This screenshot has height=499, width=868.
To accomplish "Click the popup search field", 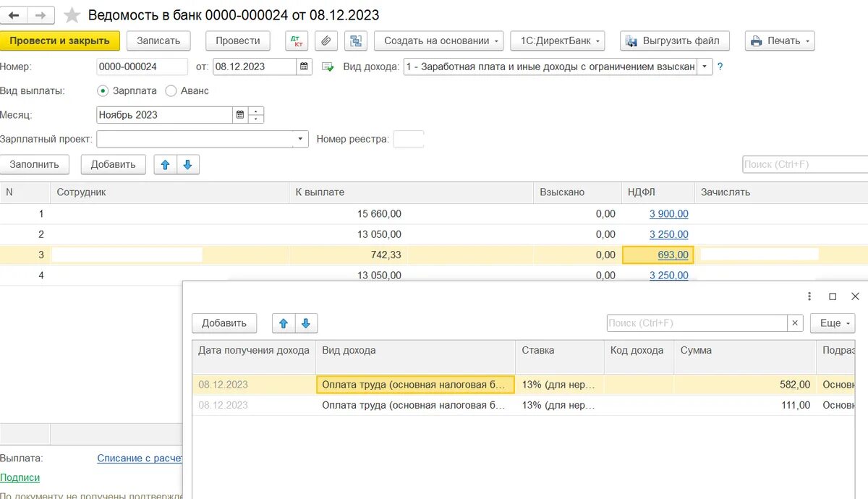I will [x=697, y=323].
